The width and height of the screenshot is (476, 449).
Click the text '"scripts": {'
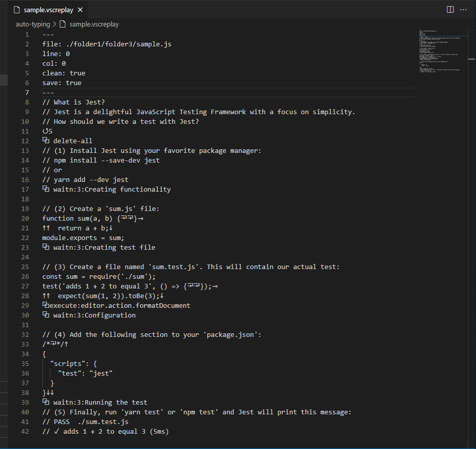74,364
